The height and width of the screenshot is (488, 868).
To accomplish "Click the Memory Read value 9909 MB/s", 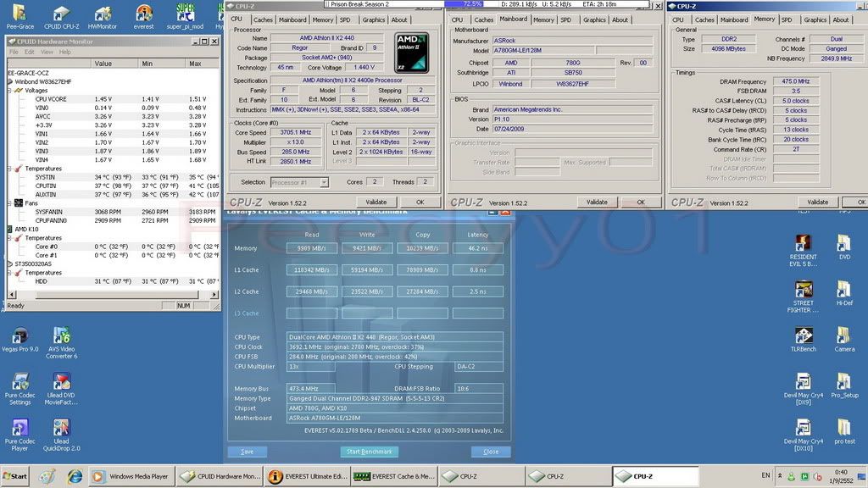I will coord(312,248).
